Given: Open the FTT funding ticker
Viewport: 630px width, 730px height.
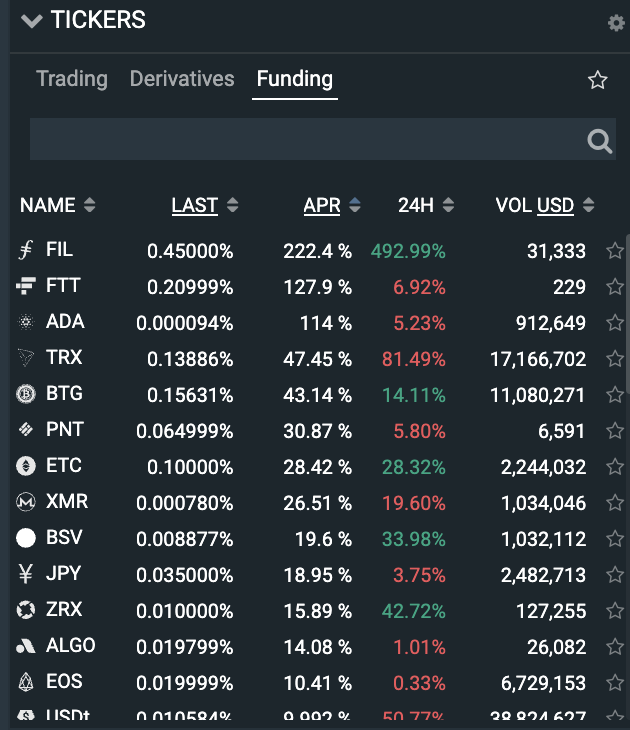Looking at the screenshot, I should 63,285.
